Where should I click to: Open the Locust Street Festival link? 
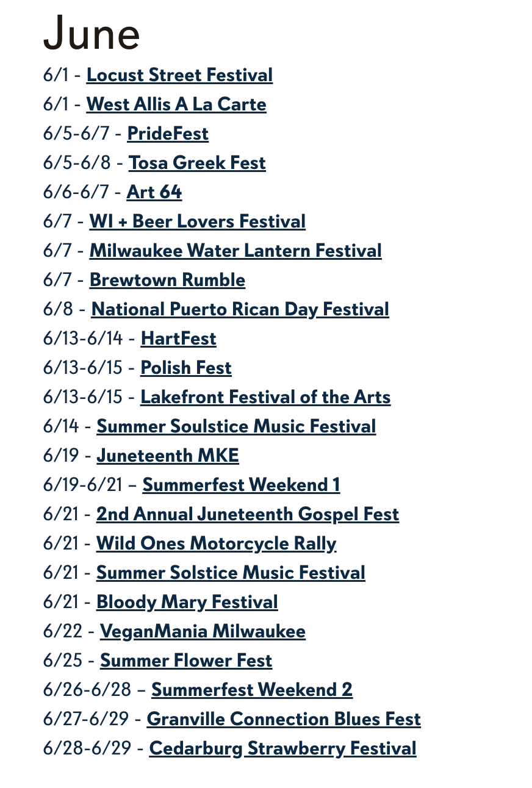(x=179, y=76)
